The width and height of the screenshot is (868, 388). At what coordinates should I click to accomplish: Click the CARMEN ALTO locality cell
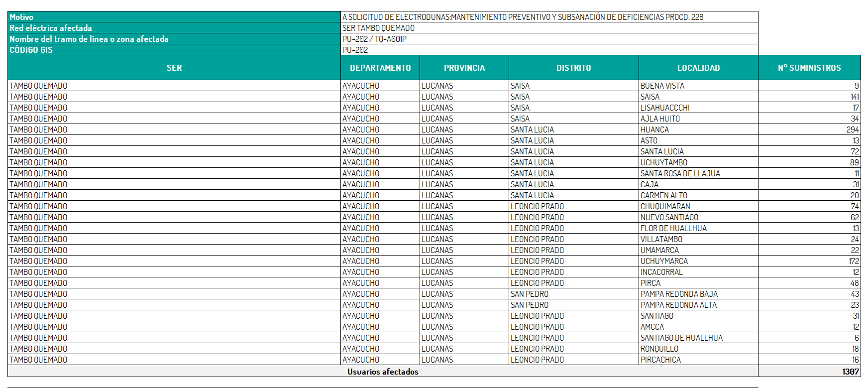(x=698, y=195)
